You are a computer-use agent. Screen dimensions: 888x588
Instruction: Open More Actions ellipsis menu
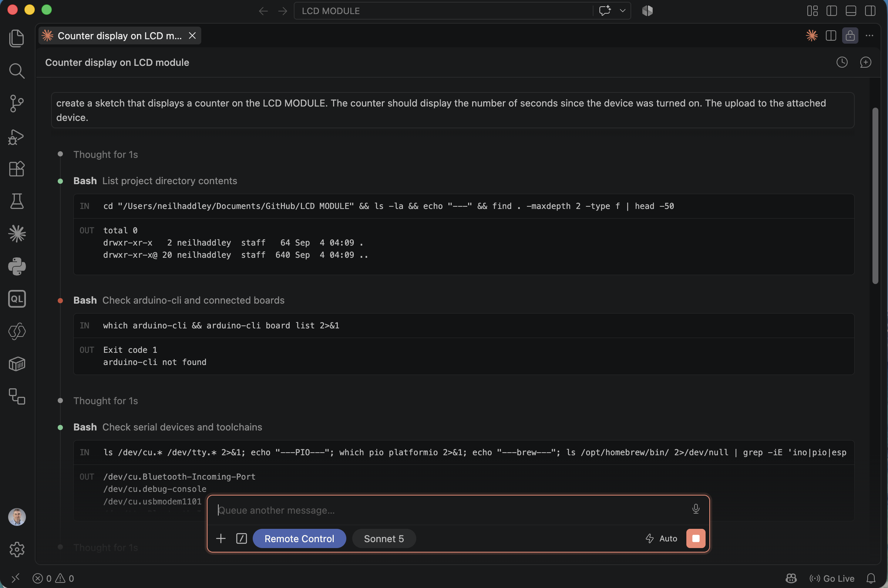point(869,36)
